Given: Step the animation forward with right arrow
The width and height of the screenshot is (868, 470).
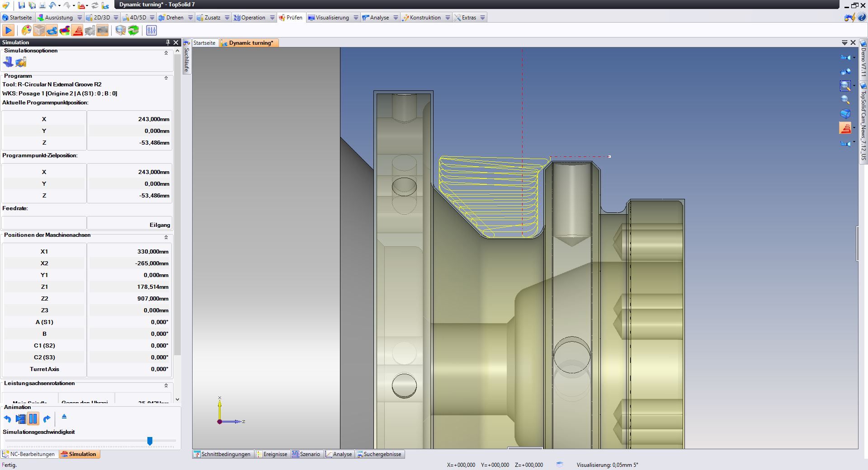Looking at the screenshot, I should coord(47,419).
